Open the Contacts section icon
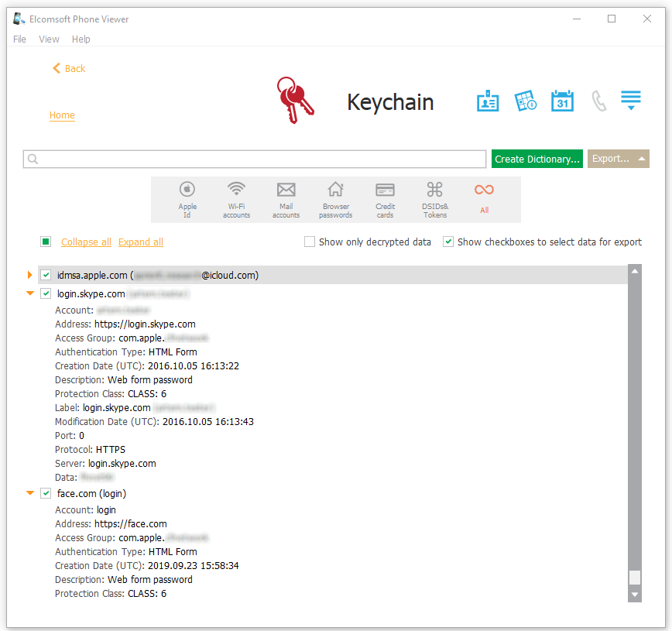 [488, 101]
